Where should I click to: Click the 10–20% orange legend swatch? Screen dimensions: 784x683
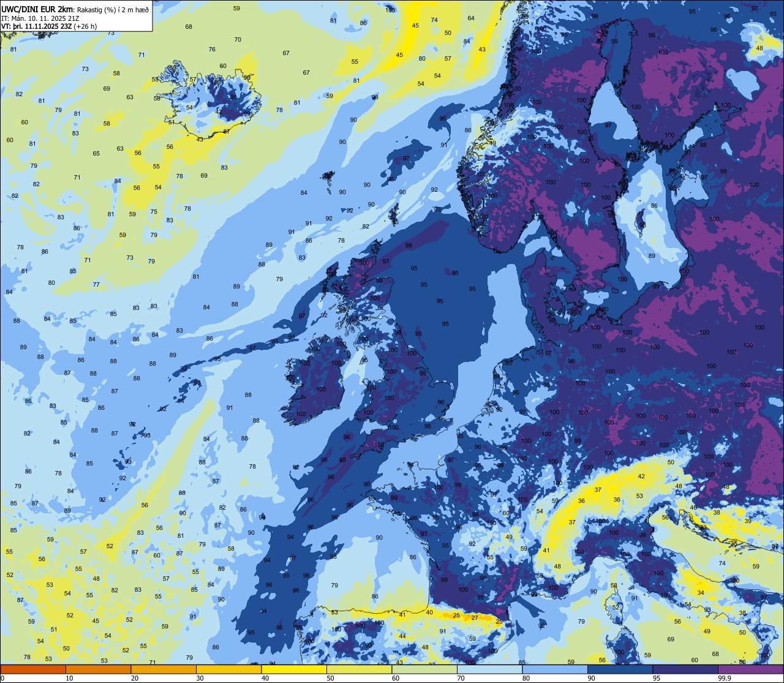click(98, 670)
